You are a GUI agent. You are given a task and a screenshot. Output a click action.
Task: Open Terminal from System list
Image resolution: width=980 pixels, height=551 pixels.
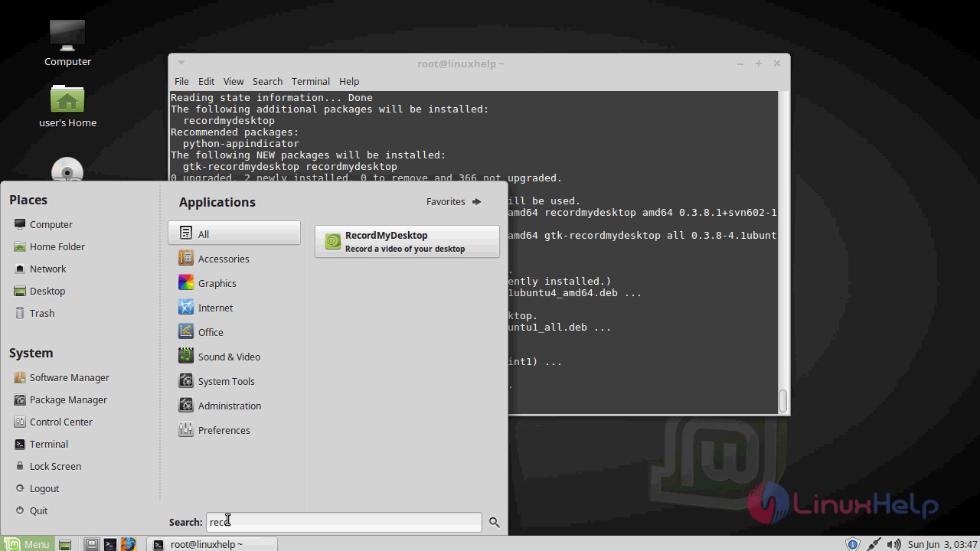(x=41, y=444)
